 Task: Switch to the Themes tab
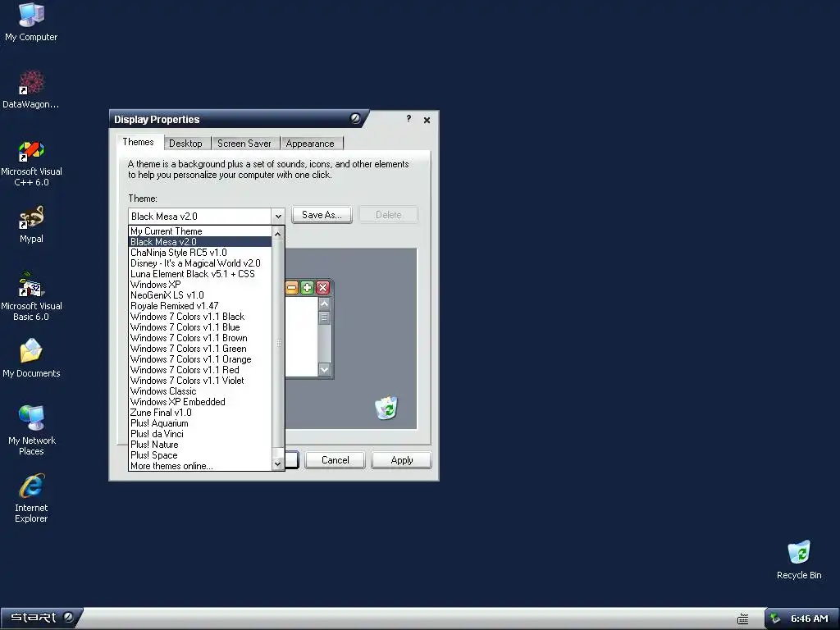pos(138,142)
